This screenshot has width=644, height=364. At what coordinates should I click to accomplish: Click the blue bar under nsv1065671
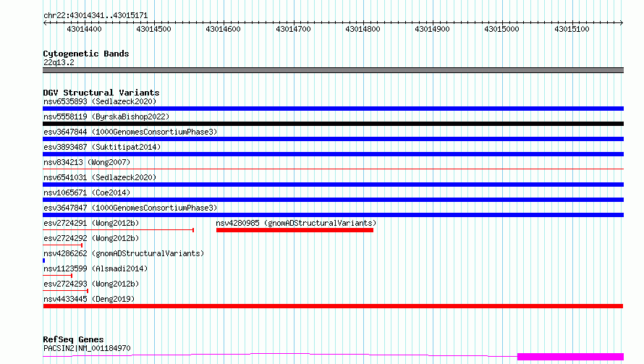tap(333, 200)
